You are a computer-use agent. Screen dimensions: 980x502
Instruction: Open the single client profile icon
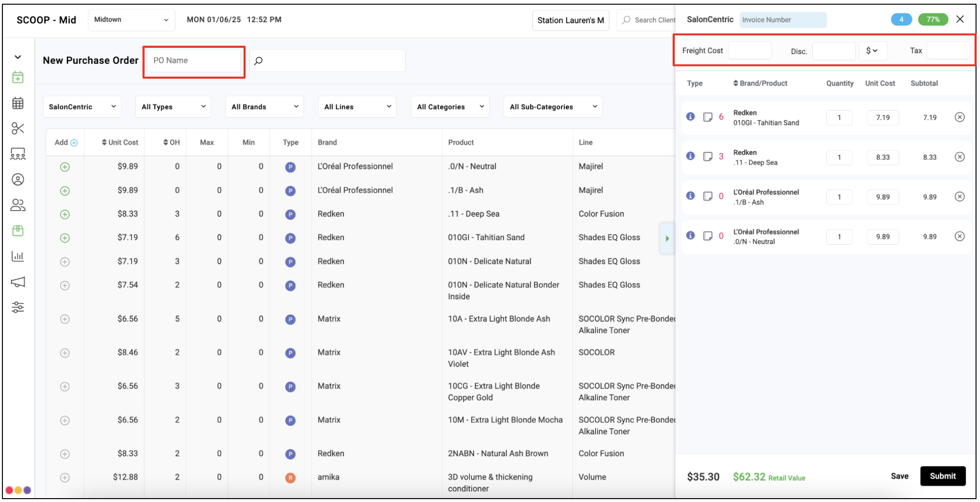pos(18,180)
